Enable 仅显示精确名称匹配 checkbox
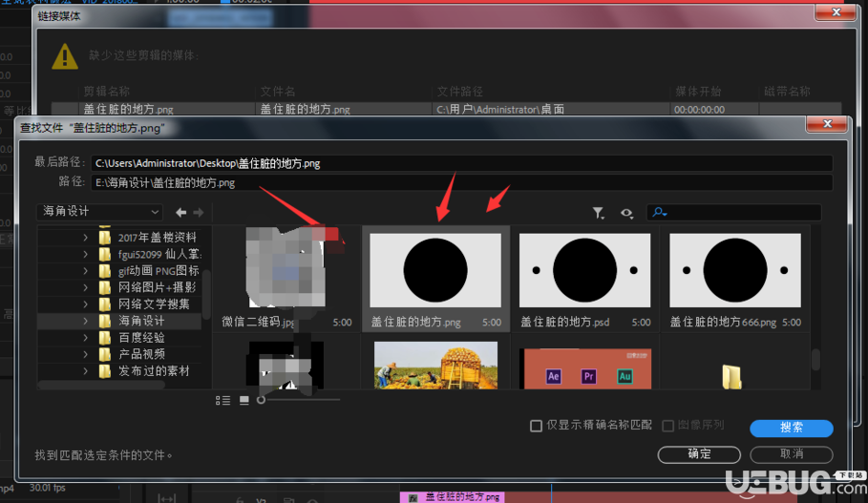 [536, 426]
